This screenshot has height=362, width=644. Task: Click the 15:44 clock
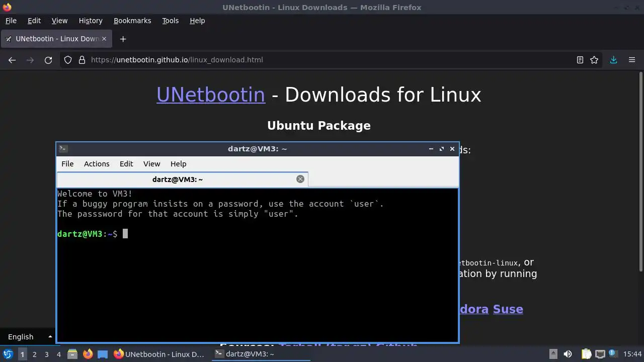pos(632,354)
